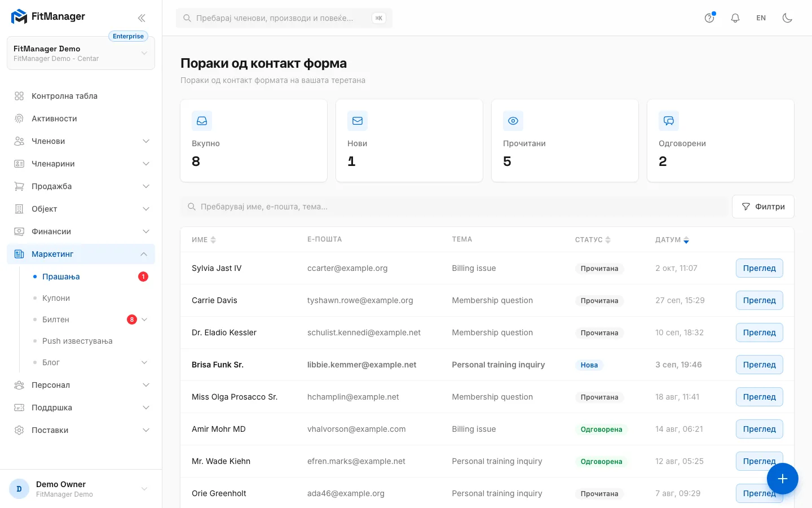Click Преглед for Sylvia Jast IV
The width and height of the screenshot is (812, 508).
click(760, 268)
